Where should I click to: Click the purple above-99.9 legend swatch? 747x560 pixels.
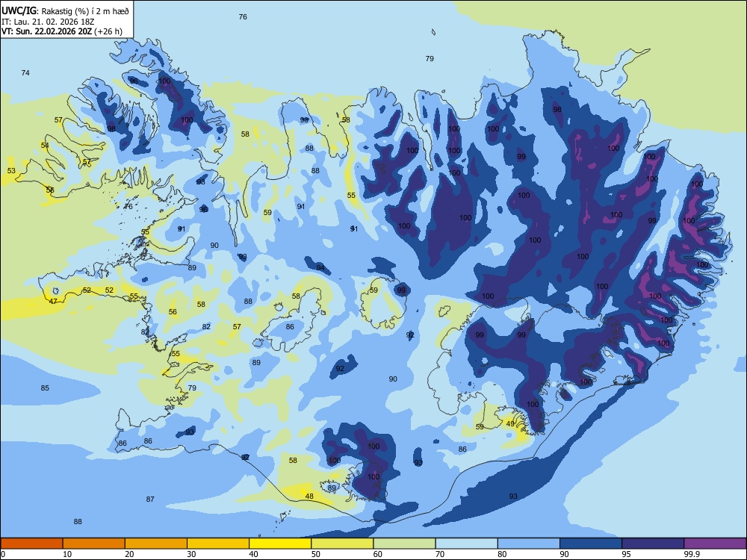715,544
